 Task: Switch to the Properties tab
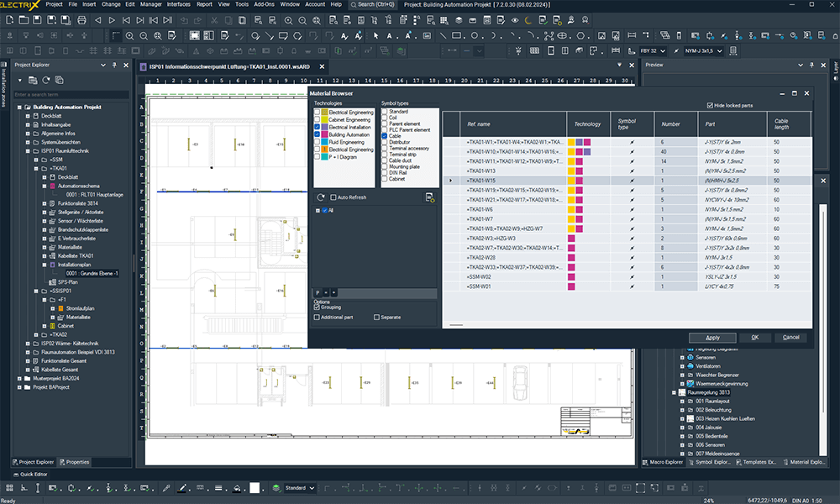tap(74, 462)
